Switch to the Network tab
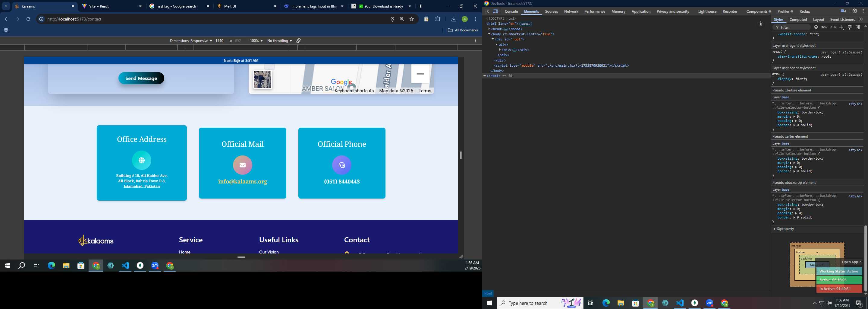The image size is (868, 309). click(x=571, y=11)
